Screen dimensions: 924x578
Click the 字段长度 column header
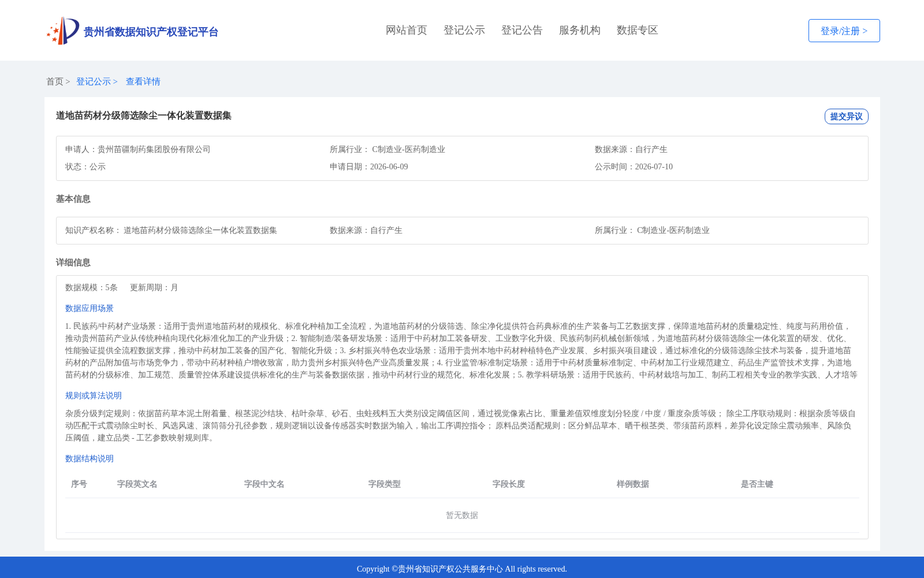point(509,484)
